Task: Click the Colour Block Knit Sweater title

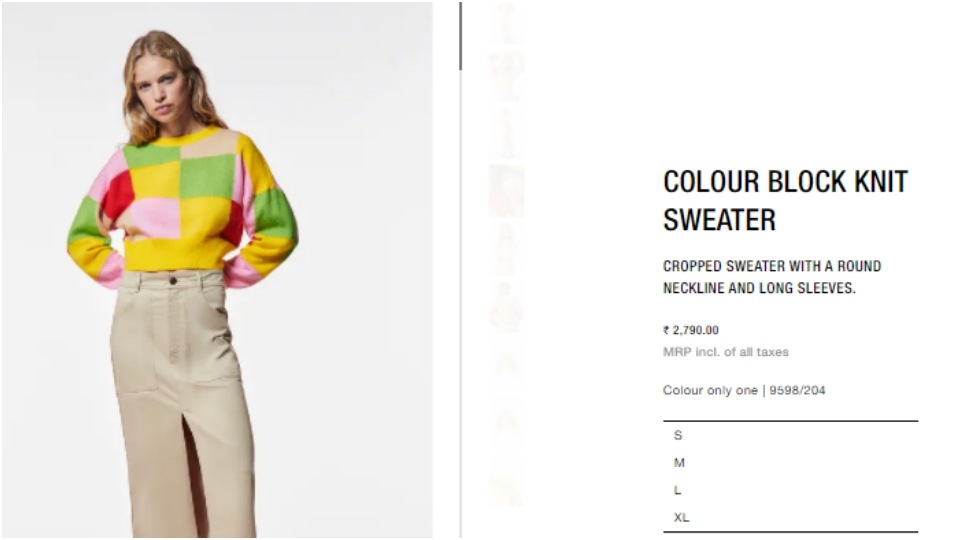Action: (786, 201)
